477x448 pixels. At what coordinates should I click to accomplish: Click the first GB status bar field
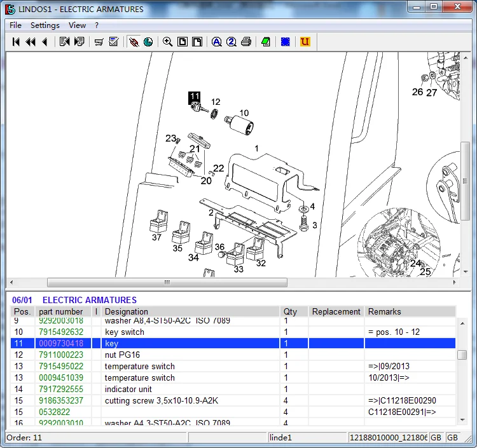(436, 438)
